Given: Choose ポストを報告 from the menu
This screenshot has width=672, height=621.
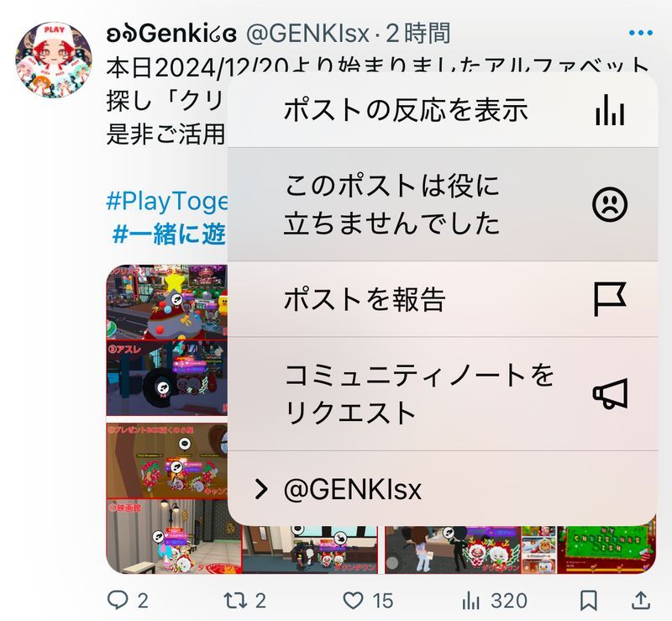Looking at the screenshot, I should (x=443, y=299).
